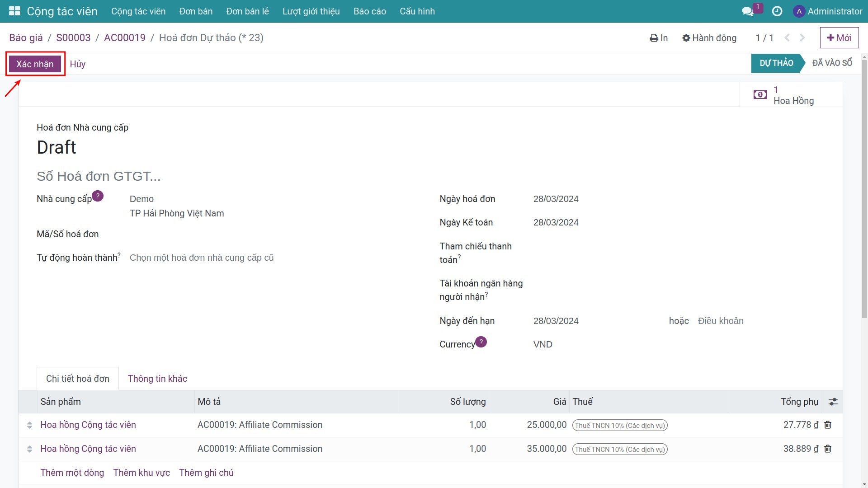
Task: Click drag handle of 35.000,00 line
Action: point(29,449)
